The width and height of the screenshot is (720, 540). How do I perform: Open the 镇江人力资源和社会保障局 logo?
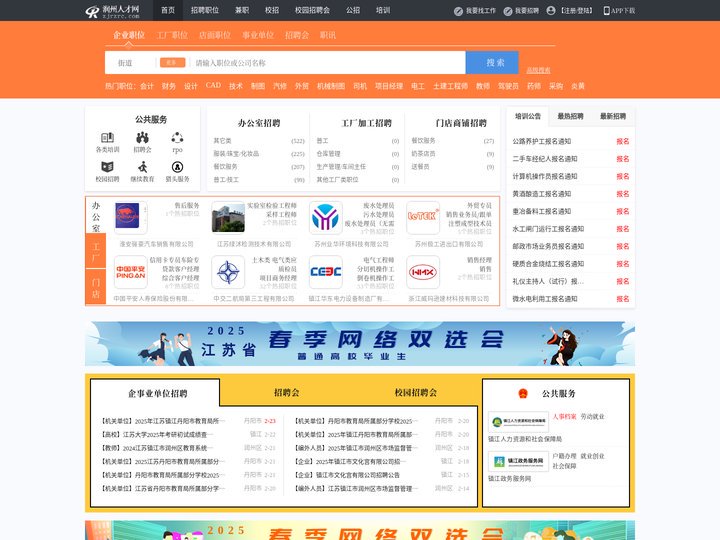[518, 421]
